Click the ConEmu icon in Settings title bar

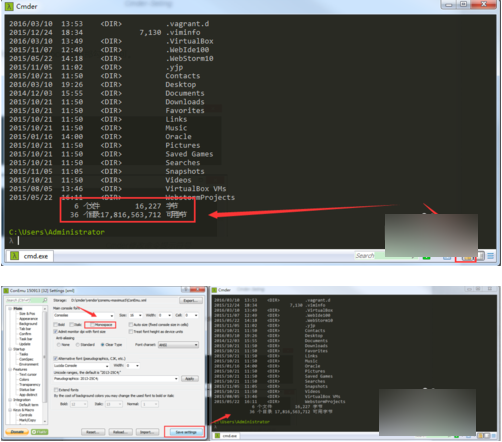click(6, 291)
